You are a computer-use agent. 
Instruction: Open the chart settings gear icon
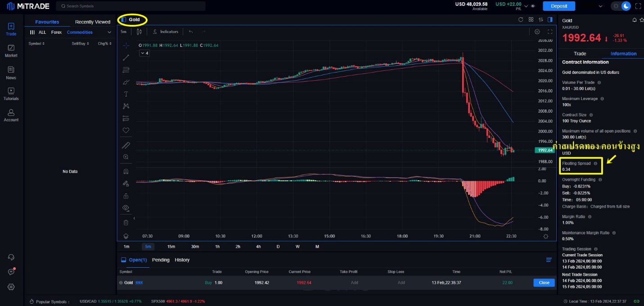coord(537,32)
